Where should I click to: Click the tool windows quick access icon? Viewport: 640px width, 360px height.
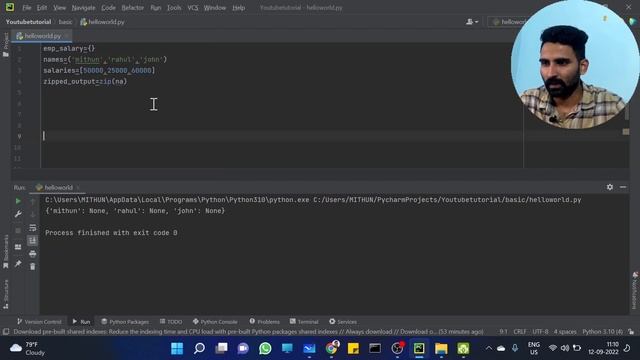tap(6, 332)
